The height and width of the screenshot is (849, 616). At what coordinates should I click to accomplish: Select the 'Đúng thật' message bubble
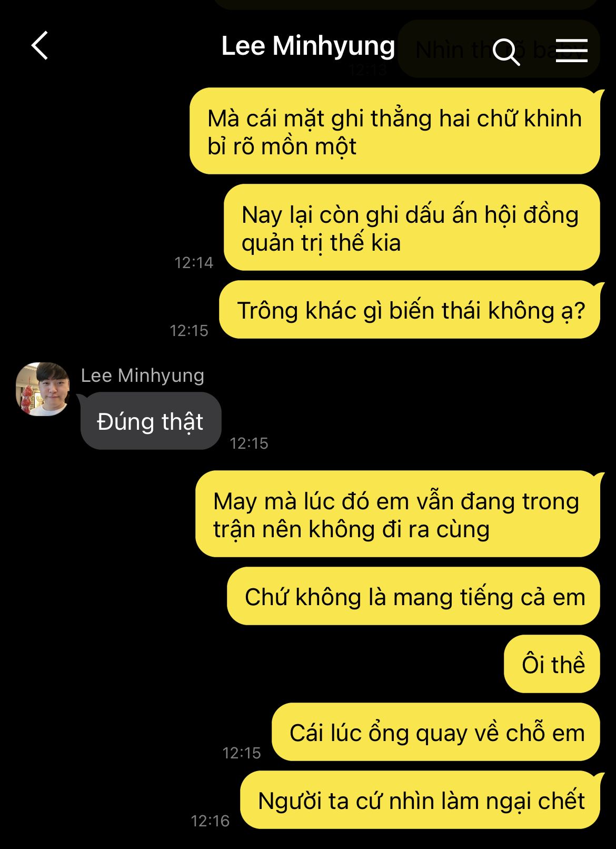click(151, 421)
